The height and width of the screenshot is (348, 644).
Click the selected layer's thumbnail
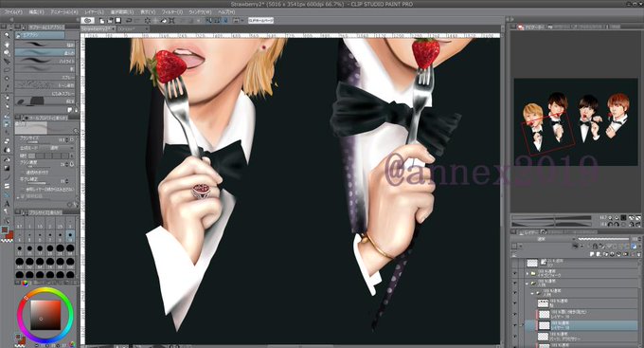pyautogui.click(x=545, y=325)
